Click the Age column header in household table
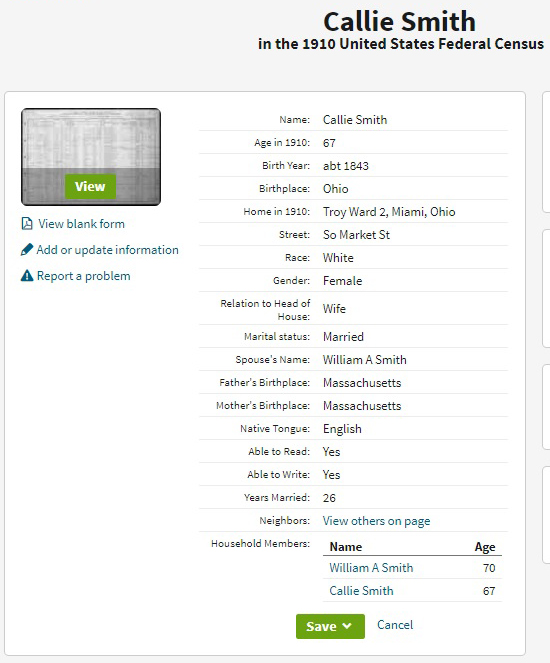550x663 pixels. click(484, 547)
